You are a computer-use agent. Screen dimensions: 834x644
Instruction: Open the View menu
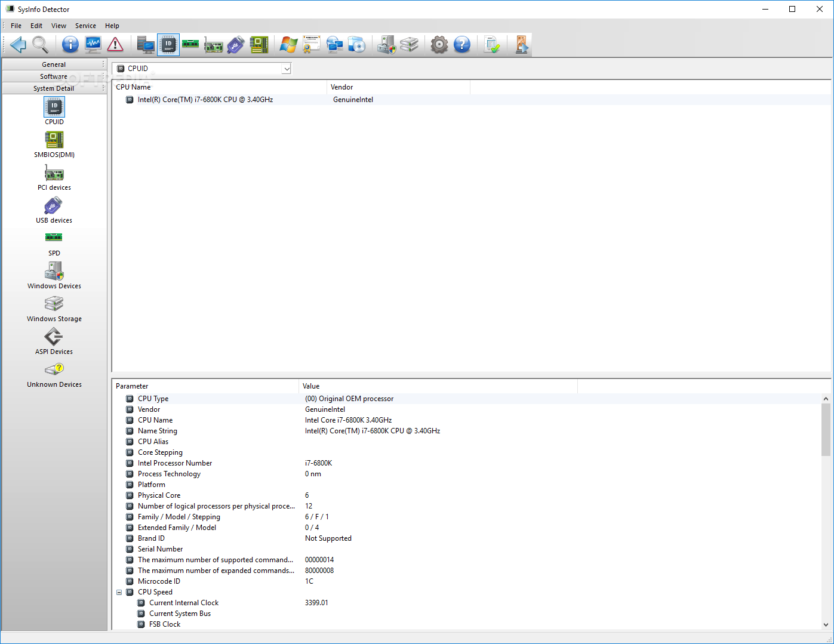(x=59, y=26)
